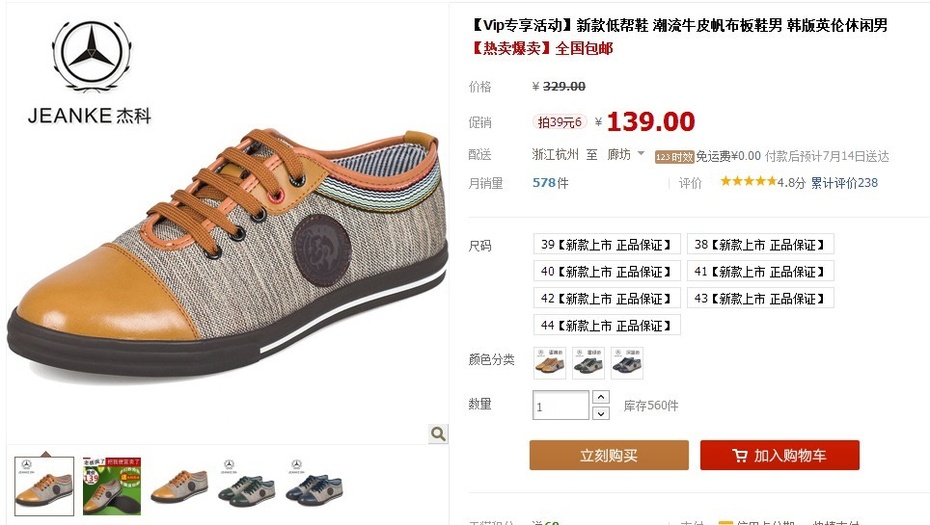The width and height of the screenshot is (930, 525).
Task: Decrease quantity with the down arrow
Action: [601, 413]
